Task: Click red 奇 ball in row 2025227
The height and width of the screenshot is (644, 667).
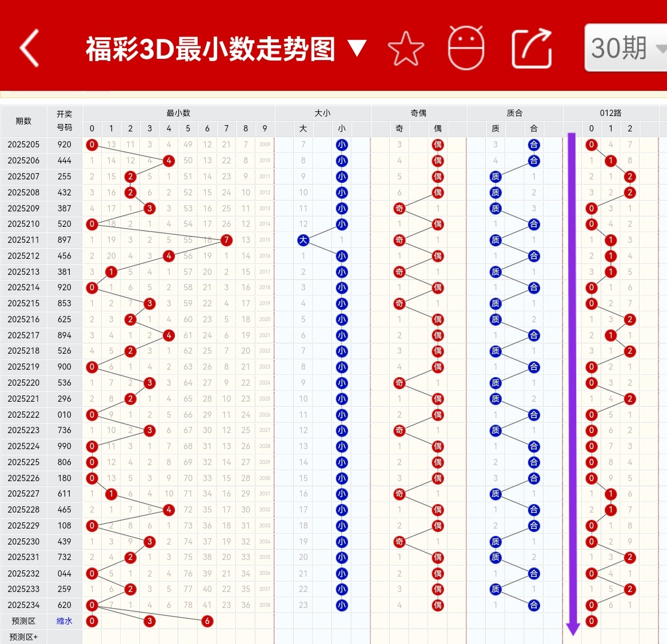Action: (x=399, y=494)
